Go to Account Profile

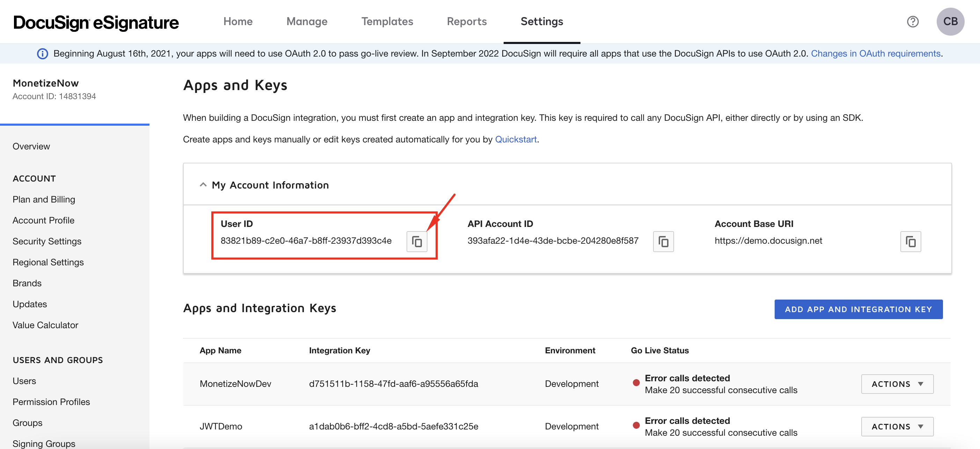pyautogui.click(x=43, y=221)
